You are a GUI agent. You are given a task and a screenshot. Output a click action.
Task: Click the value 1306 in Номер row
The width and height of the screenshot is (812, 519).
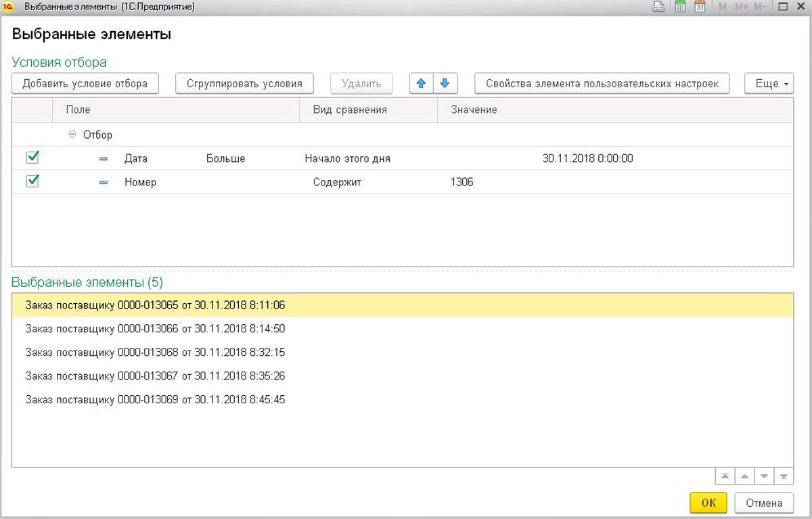[461, 182]
